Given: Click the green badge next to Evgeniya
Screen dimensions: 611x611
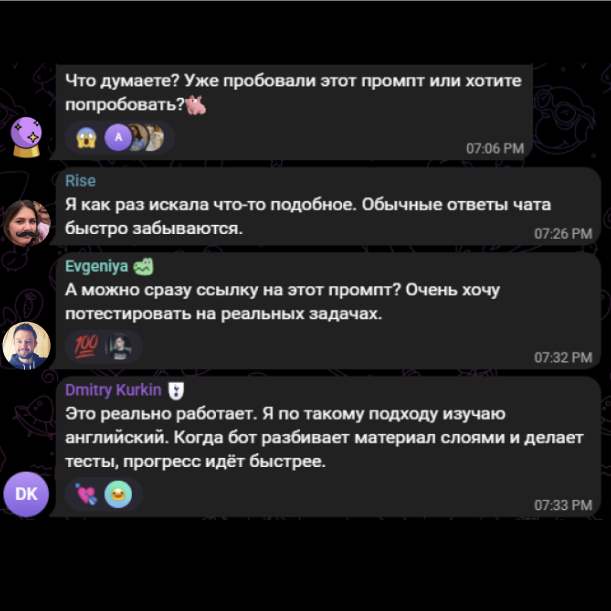Looking at the screenshot, I should (x=143, y=267).
